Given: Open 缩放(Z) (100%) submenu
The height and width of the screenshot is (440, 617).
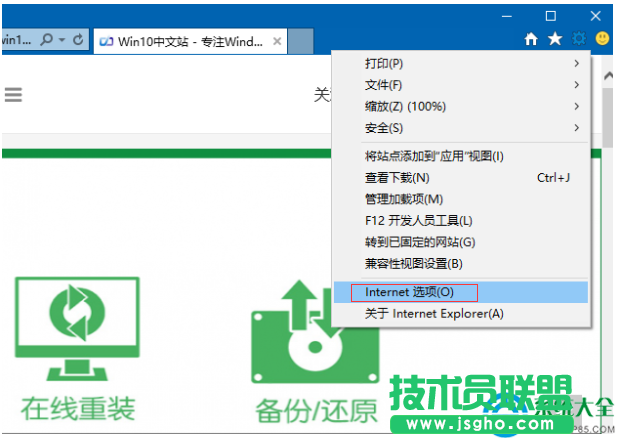Looking at the screenshot, I should point(461,106).
